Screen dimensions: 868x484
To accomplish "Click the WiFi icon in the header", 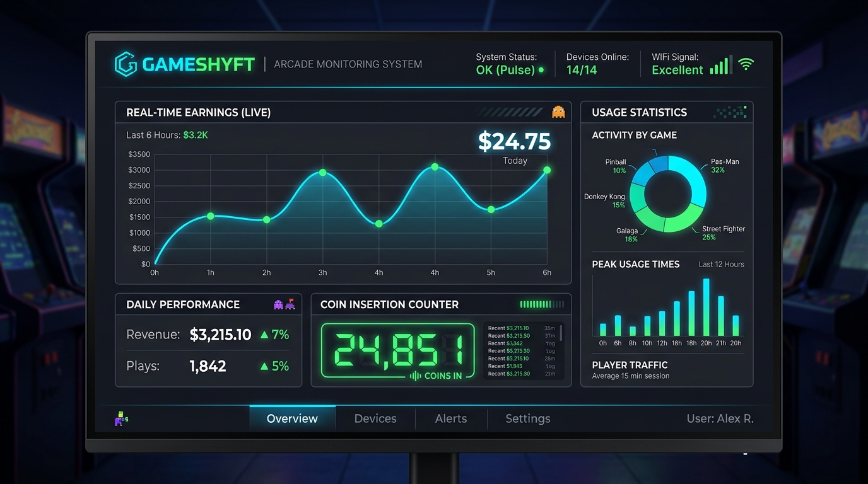I will click(x=746, y=64).
